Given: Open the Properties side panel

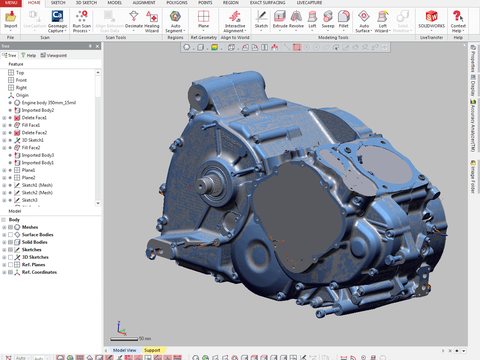Looking at the screenshot, I should click(473, 59).
